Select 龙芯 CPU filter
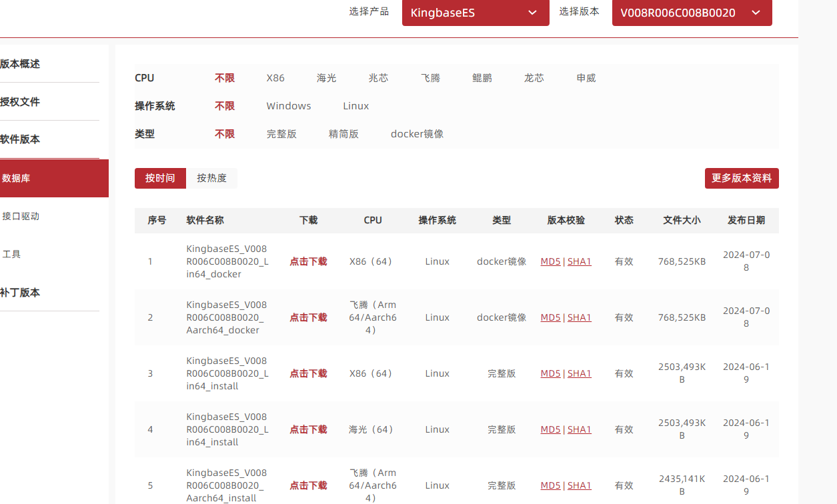The image size is (837, 504). [x=534, y=78]
